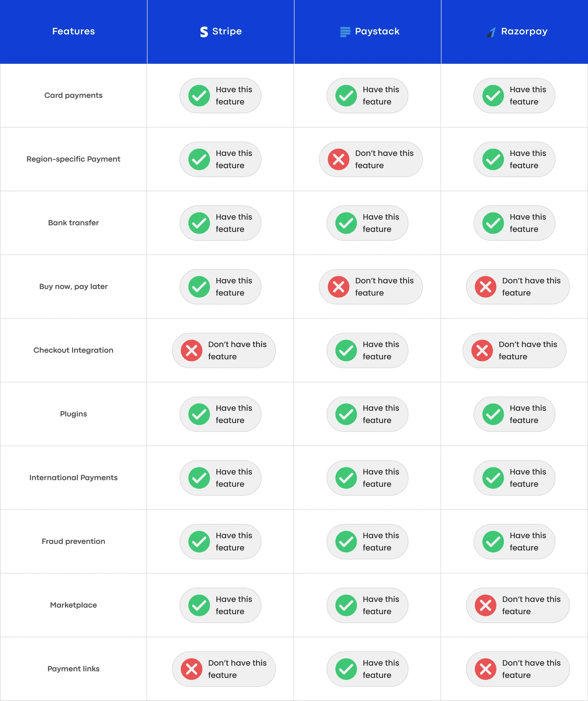Click Stripe's red X for Checkout Integration
588x701 pixels.
pos(192,350)
